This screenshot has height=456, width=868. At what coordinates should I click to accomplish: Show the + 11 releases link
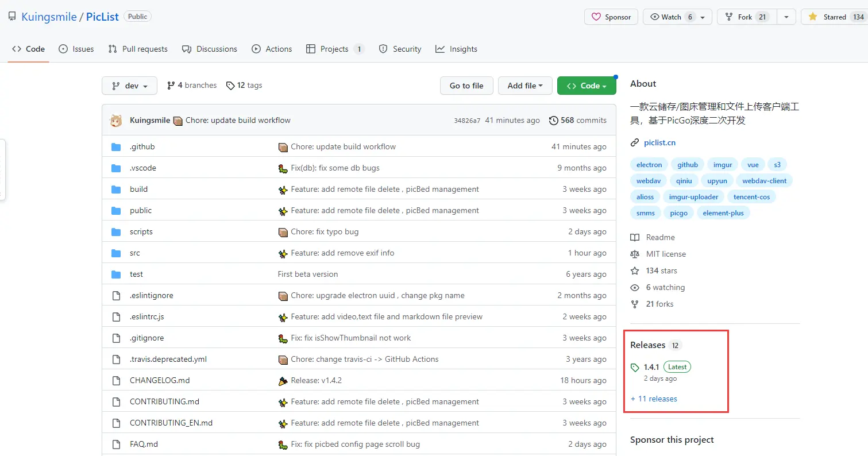[654, 399]
